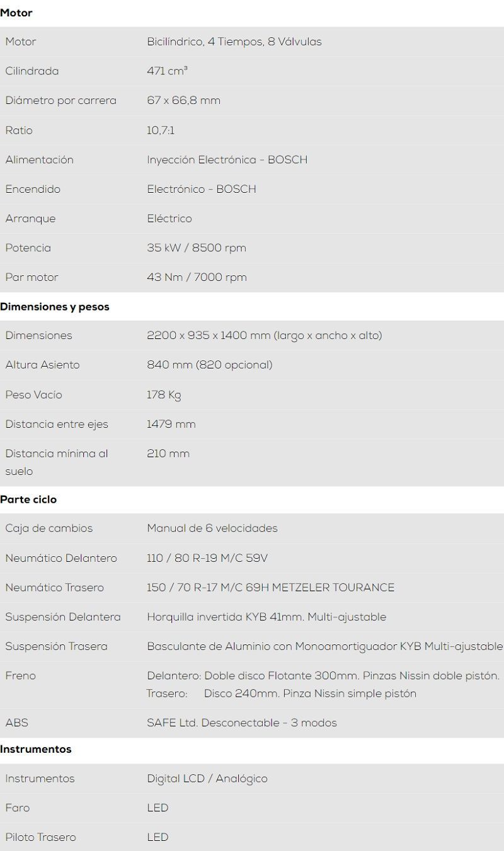Viewport: 504px width, 851px height.
Task: Click the Altura Asiento 840 mm value
Action: point(210,365)
